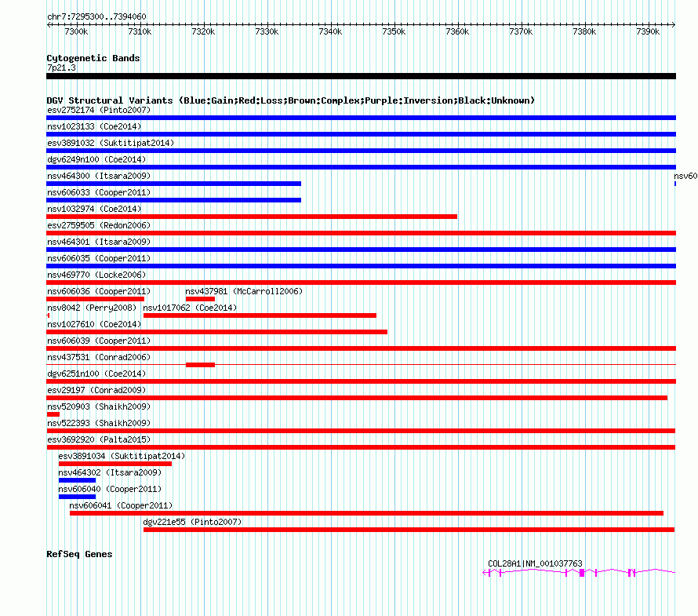Viewport: 698px width, 616px height.
Task: Open nsv520903 (Shaikh2009) label
Action: 99,406
